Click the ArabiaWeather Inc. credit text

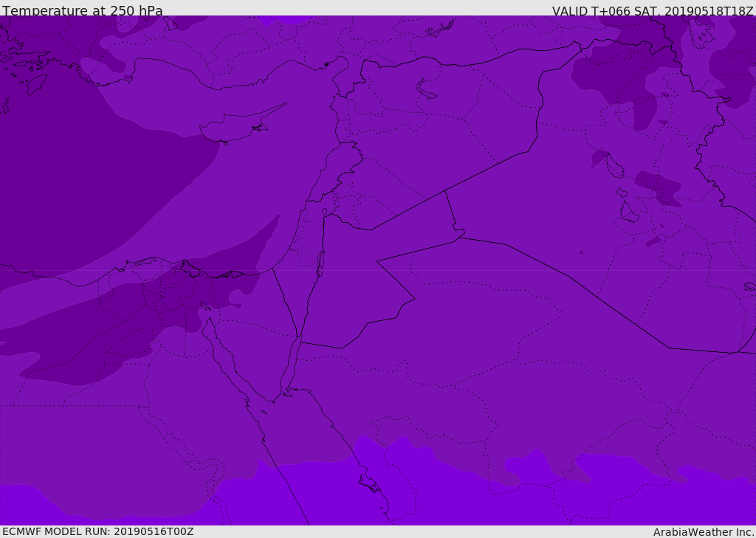pos(703,532)
